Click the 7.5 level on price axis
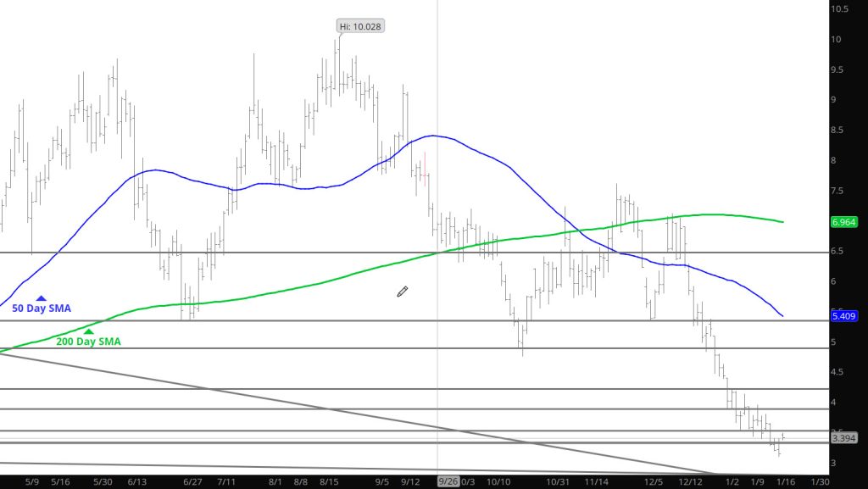 pyautogui.click(x=839, y=191)
